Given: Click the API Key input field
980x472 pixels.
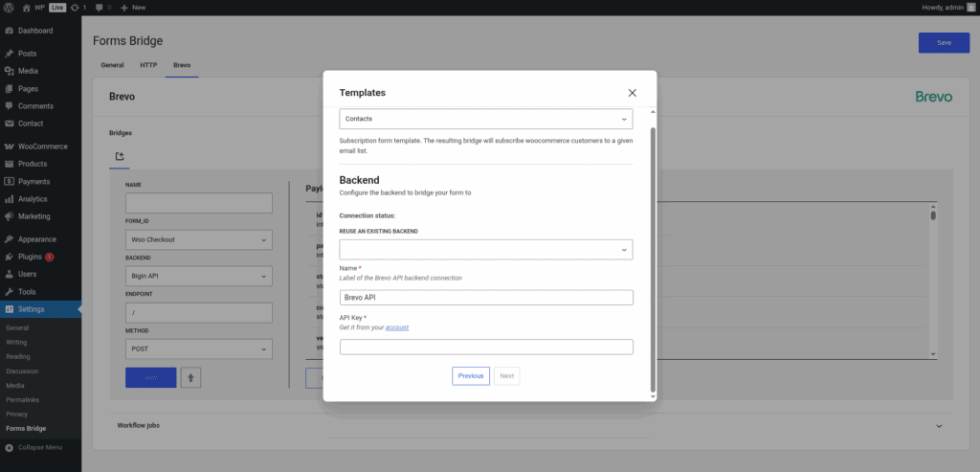Looking at the screenshot, I should (x=486, y=347).
